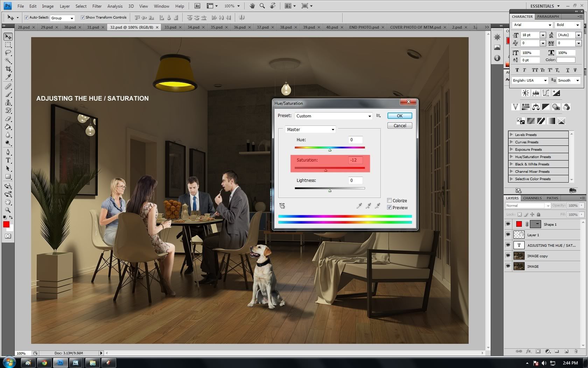Image resolution: width=588 pixels, height=368 pixels.
Task: Click the Hue value input field
Action: (355, 140)
